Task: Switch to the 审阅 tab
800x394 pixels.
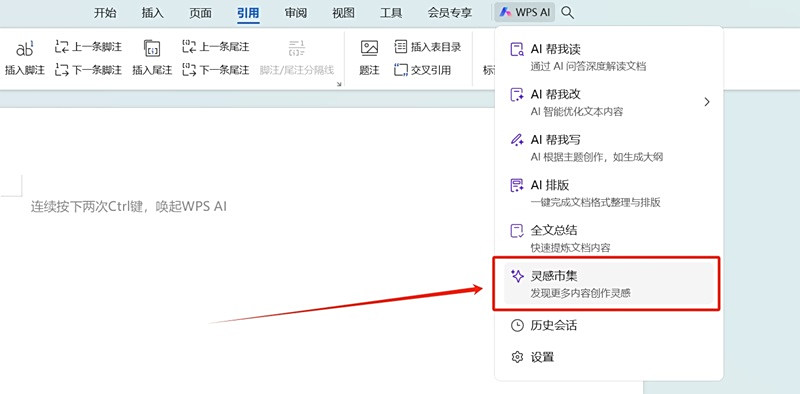Action: pyautogui.click(x=296, y=13)
